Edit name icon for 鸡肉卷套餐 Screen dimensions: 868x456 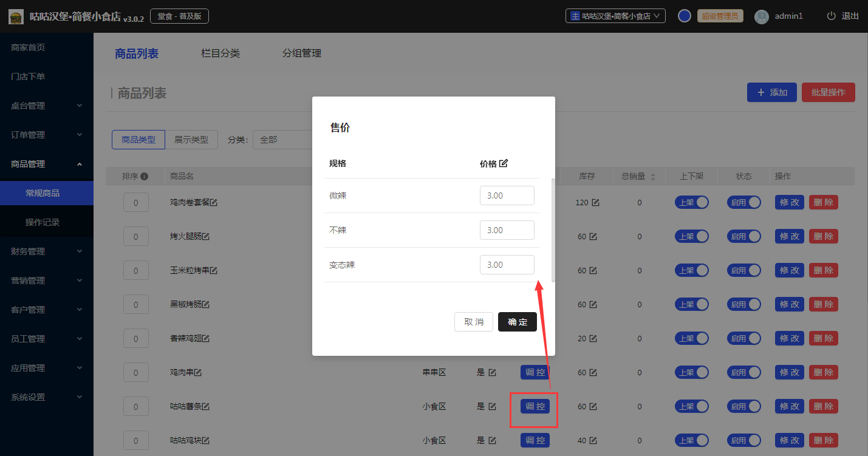click(x=214, y=202)
